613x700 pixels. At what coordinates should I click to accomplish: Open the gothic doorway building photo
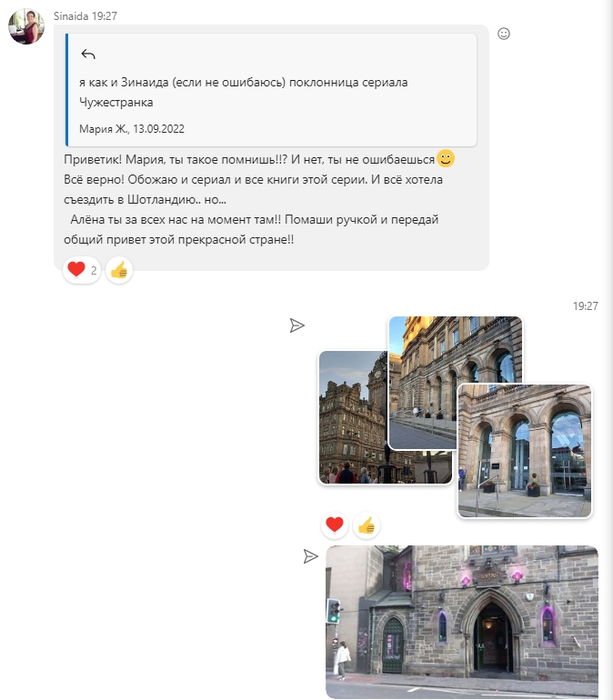462,622
